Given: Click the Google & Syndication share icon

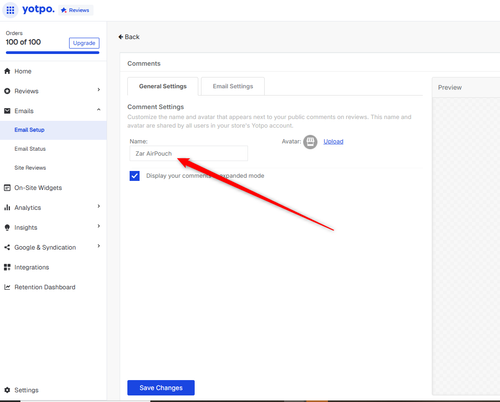Looking at the screenshot, I should pyautogui.click(x=7, y=247).
